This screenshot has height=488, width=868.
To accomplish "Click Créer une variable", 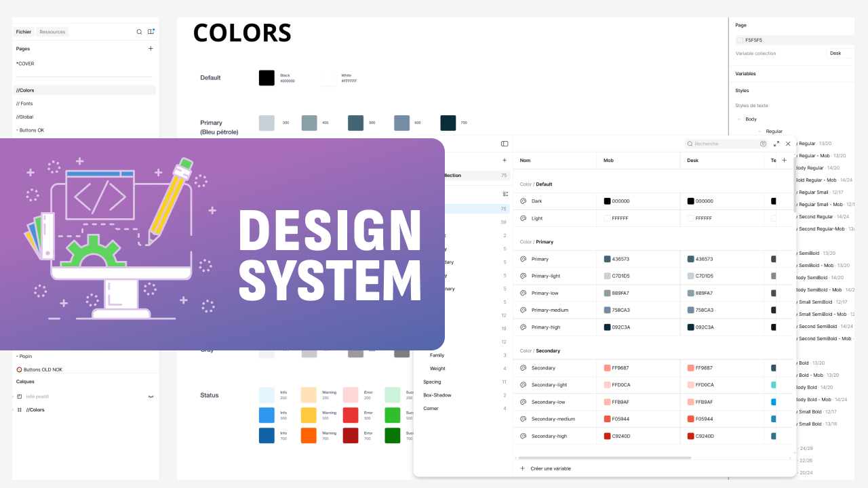I will tap(549, 468).
